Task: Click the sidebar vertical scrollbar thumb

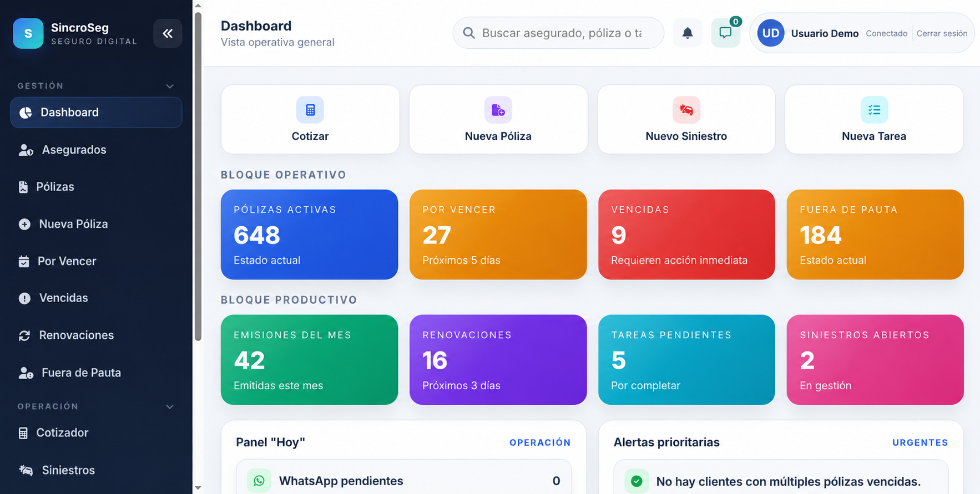Action: coord(198,176)
